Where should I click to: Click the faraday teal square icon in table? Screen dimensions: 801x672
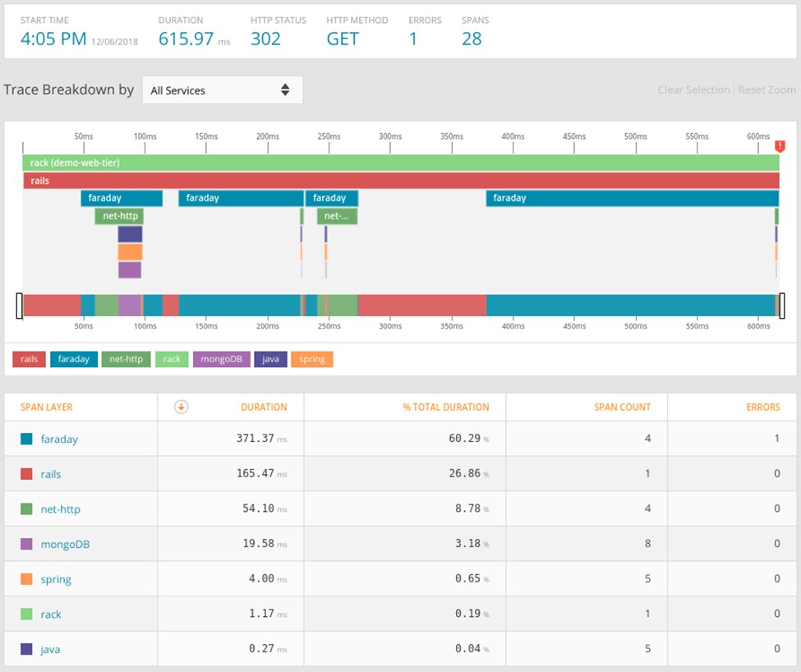coord(26,440)
